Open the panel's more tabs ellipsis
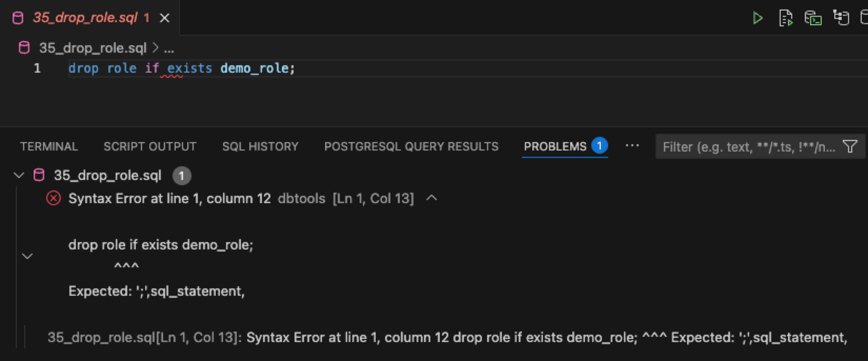 632,146
